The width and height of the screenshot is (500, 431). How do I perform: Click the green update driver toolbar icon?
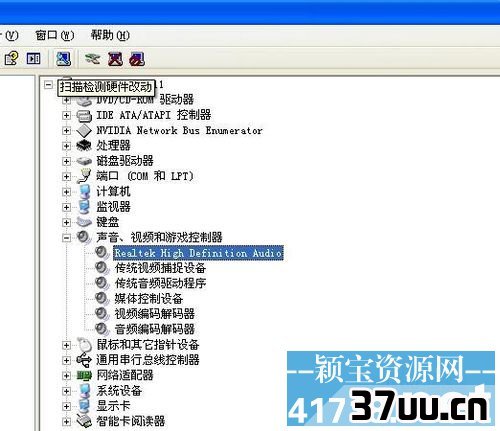[x=92, y=59]
